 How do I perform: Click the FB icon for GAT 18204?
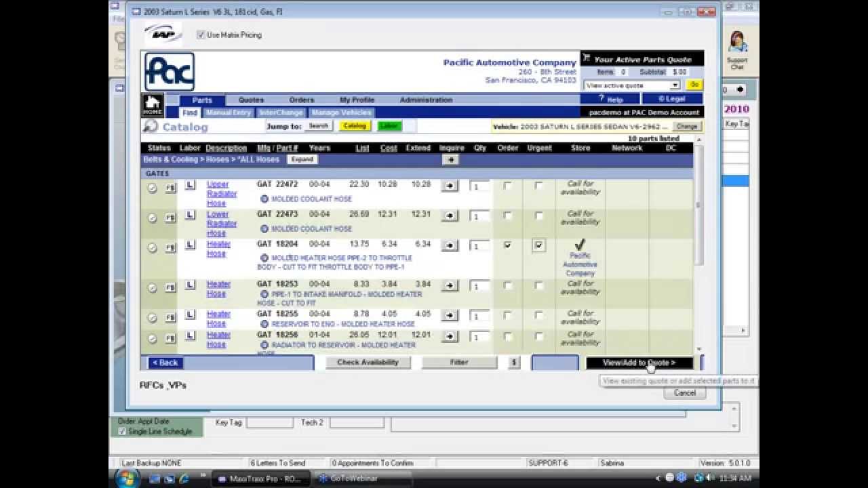170,248
